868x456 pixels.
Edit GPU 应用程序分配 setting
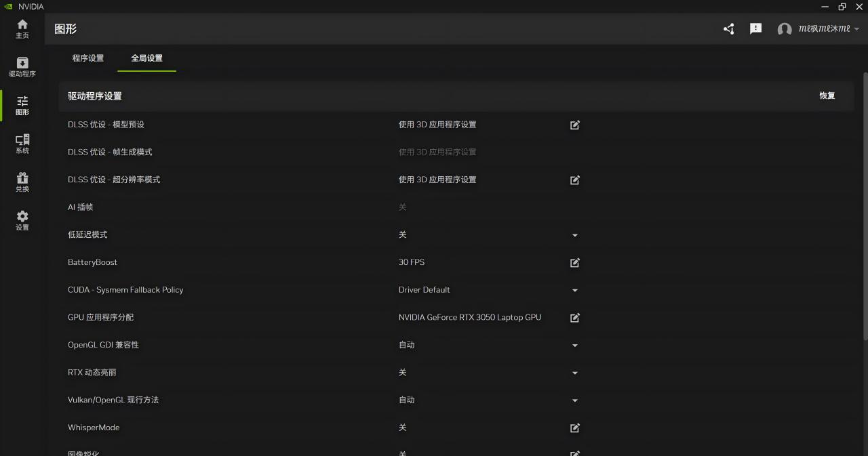(575, 317)
